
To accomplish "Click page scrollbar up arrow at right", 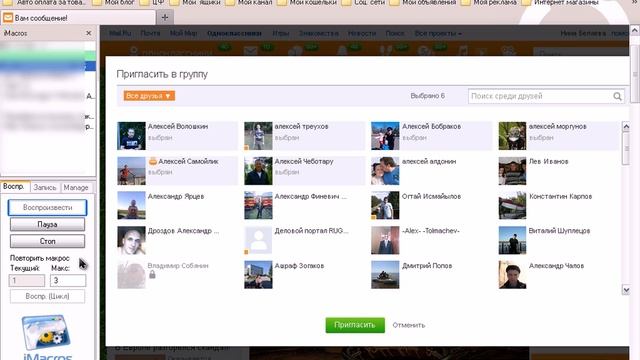I will point(635,30).
